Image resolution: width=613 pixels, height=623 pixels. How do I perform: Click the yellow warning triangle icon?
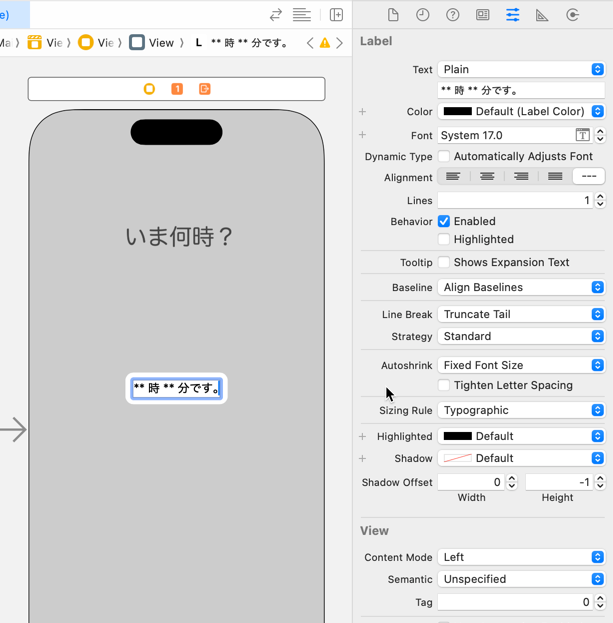(x=325, y=43)
